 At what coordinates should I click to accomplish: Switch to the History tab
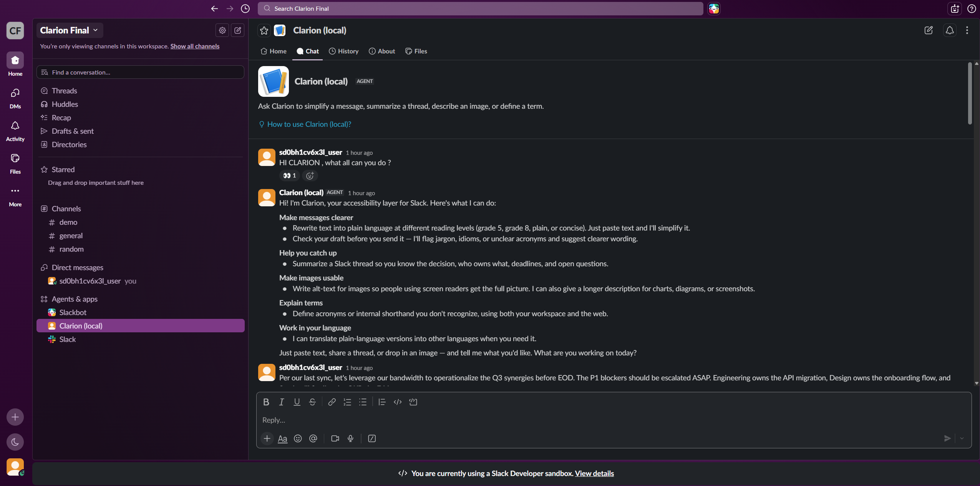pyautogui.click(x=343, y=51)
